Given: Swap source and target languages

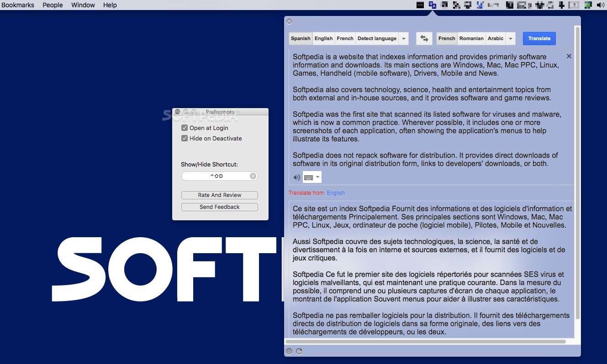Looking at the screenshot, I should pos(424,38).
